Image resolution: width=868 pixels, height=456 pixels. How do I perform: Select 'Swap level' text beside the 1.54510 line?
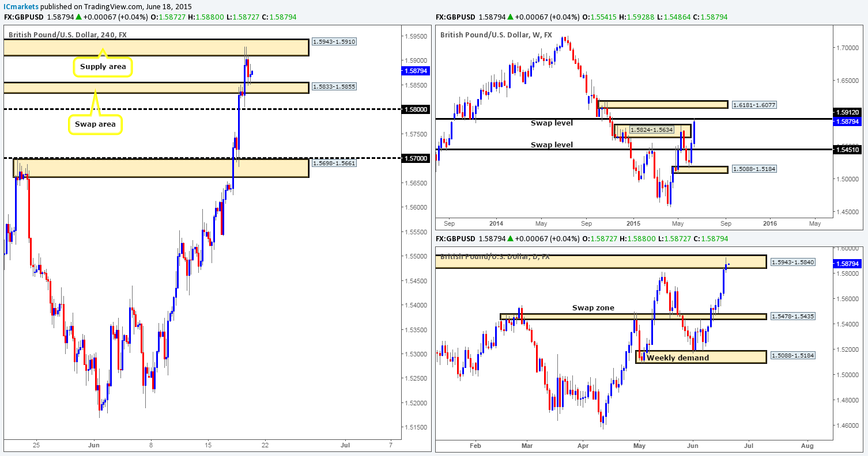pos(552,145)
